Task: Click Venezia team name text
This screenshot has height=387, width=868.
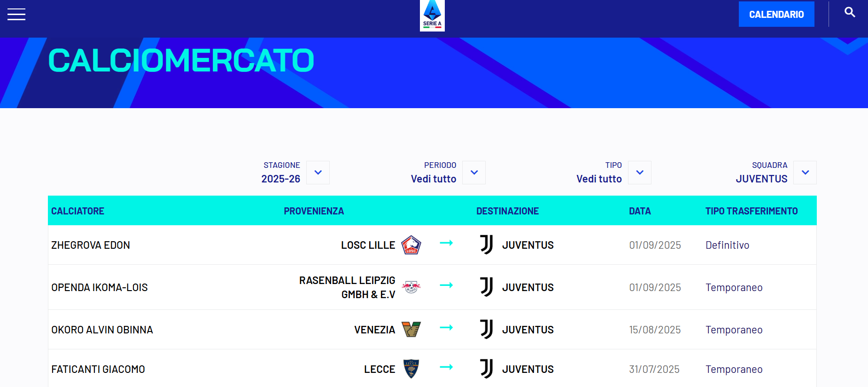Action: pyautogui.click(x=374, y=330)
